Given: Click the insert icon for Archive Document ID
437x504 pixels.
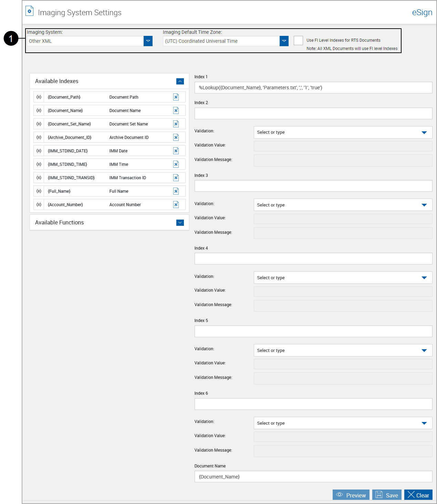Looking at the screenshot, I should pos(176,137).
